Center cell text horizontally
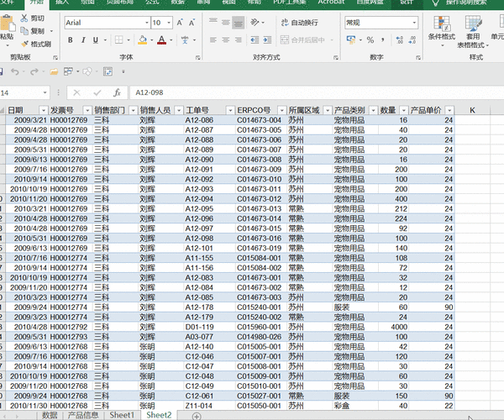This screenshot has height=420, width=504. click(x=226, y=39)
